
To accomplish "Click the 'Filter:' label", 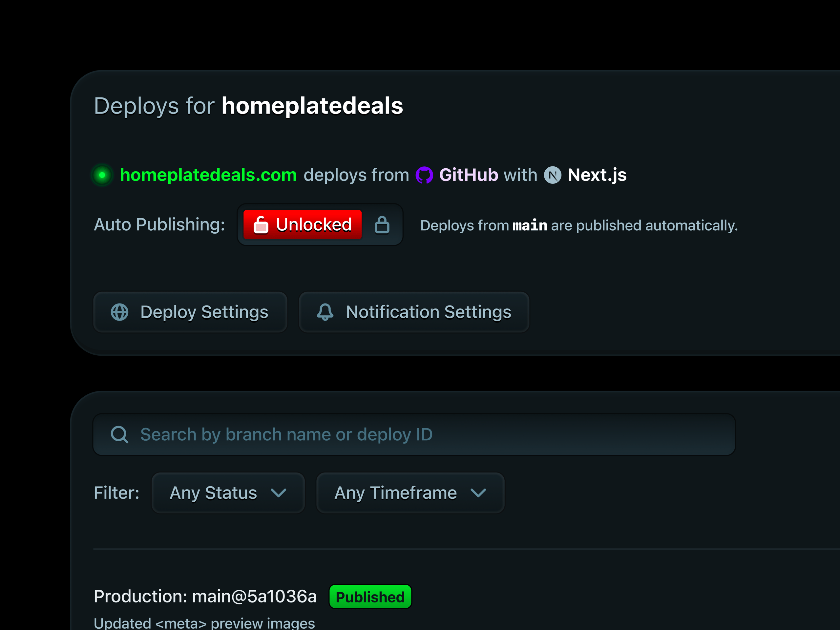I will pos(116,493).
